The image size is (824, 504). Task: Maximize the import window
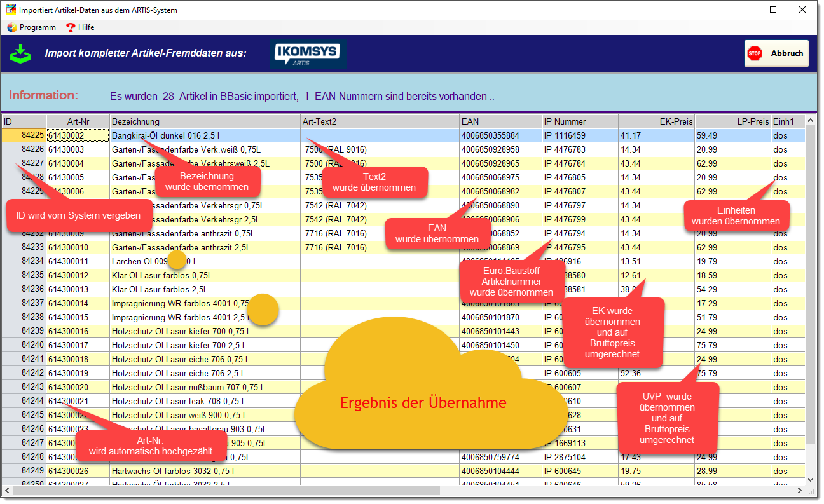[x=773, y=10]
